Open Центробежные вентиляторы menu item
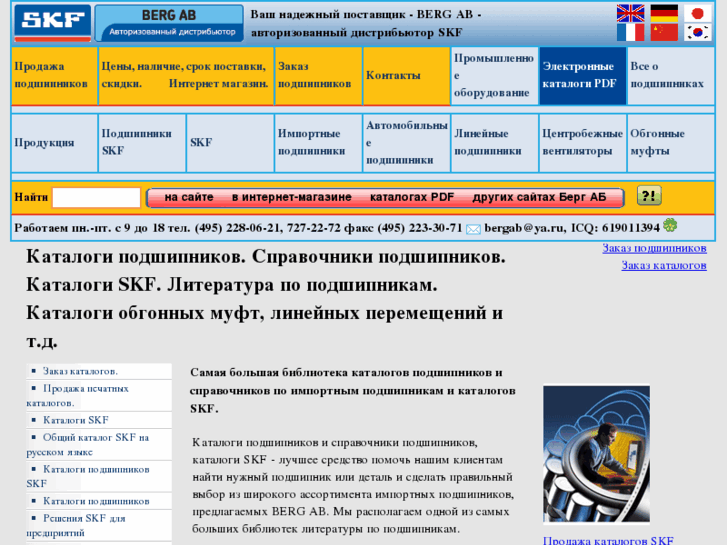Screen dimensions: 727x545 click(583, 143)
